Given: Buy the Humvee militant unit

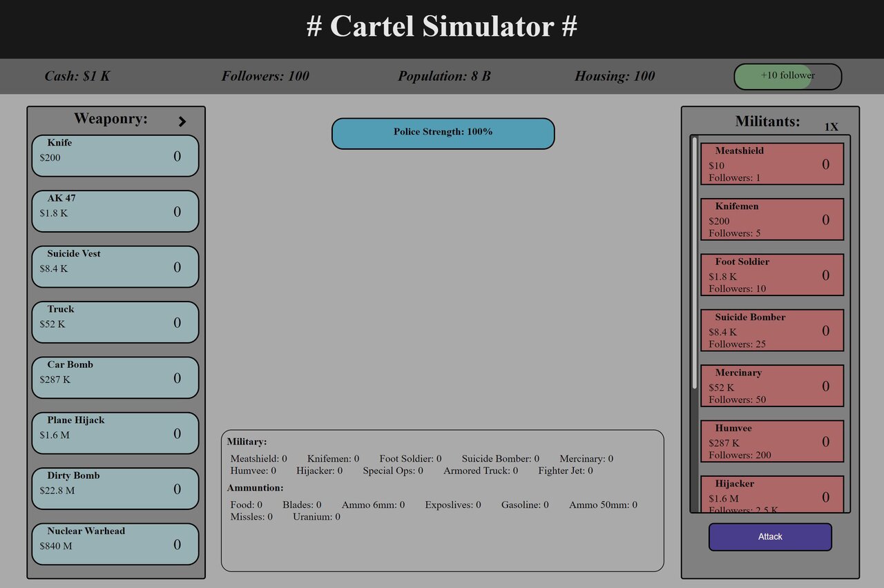Looking at the screenshot, I should [x=771, y=441].
